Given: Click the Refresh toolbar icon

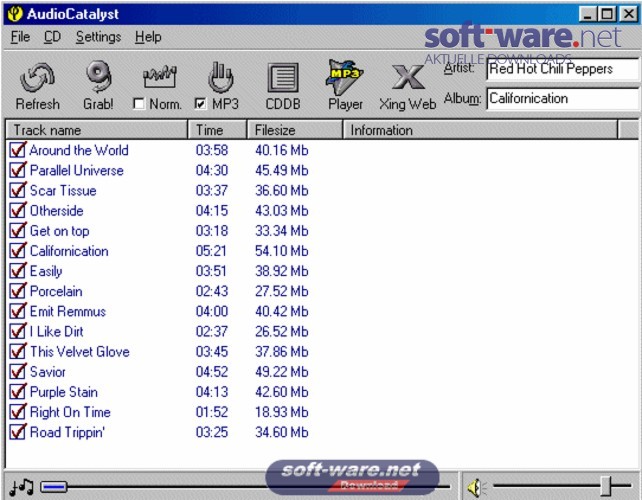Looking at the screenshot, I should 37,78.
